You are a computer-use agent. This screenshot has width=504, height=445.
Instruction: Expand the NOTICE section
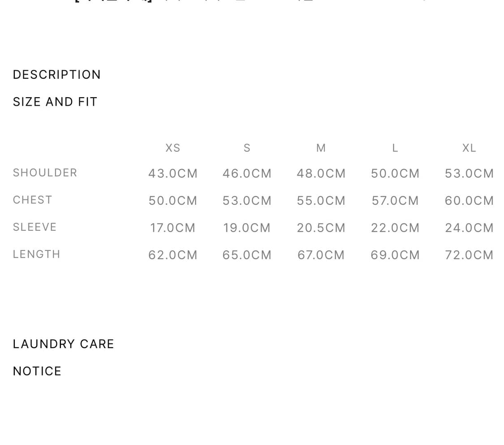tap(37, 371)
